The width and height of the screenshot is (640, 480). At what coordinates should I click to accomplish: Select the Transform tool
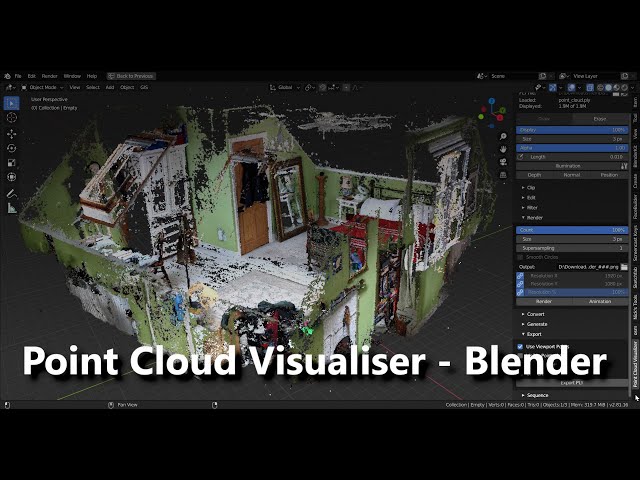pos(11,177)
